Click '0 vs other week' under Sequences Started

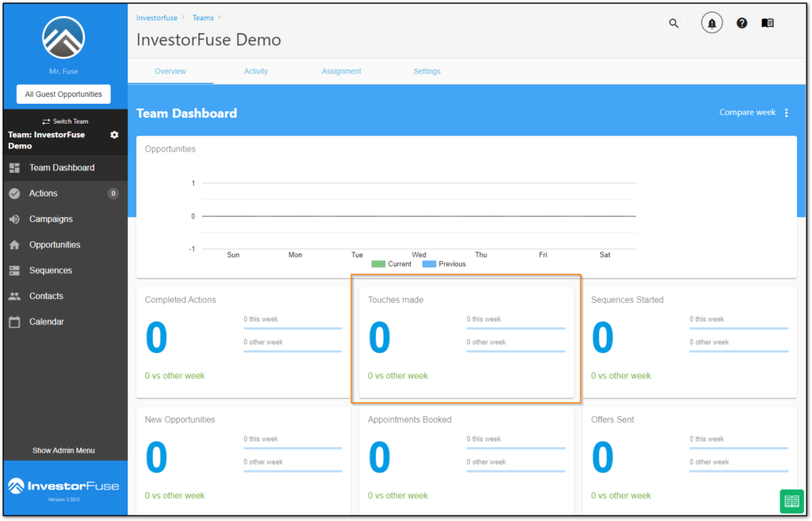(x=621, y=376)
